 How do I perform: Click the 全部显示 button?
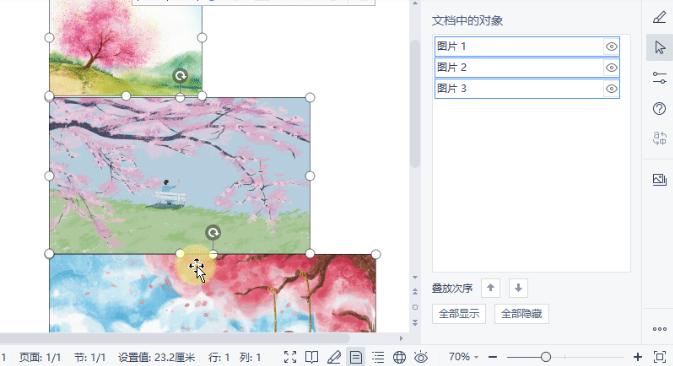tap(459, 314)
